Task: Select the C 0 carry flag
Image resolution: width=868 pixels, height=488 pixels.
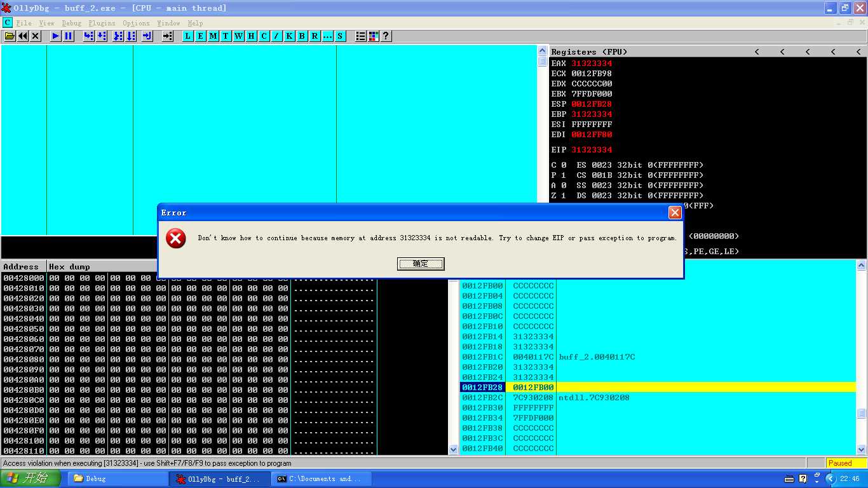Action: coord(559,165)
